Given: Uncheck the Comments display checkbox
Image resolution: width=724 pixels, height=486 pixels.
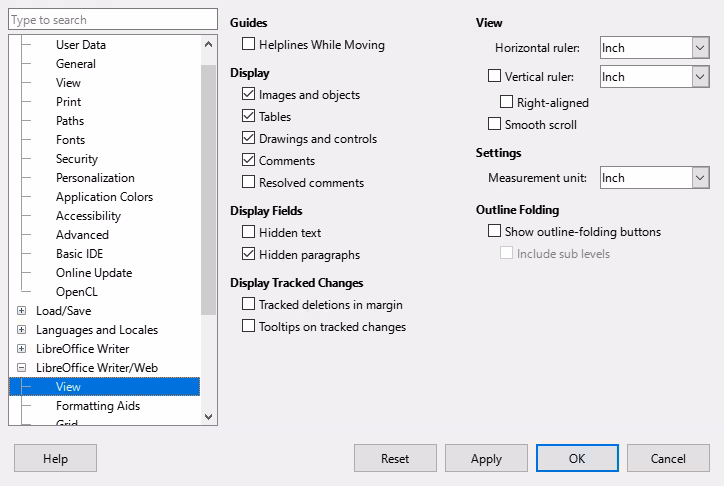Looking at the screenshot, I should point(248,160).
